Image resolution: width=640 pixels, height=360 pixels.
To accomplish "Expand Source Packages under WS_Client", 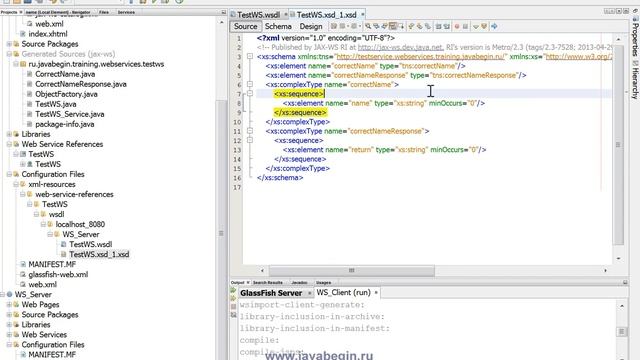I will pyautogui.click(x=9, y=44).
